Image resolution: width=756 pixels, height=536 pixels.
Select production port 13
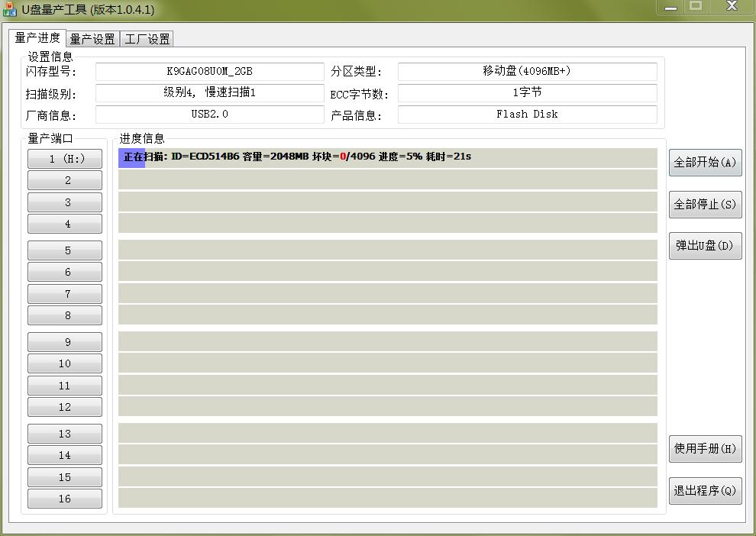pos(64,433)
